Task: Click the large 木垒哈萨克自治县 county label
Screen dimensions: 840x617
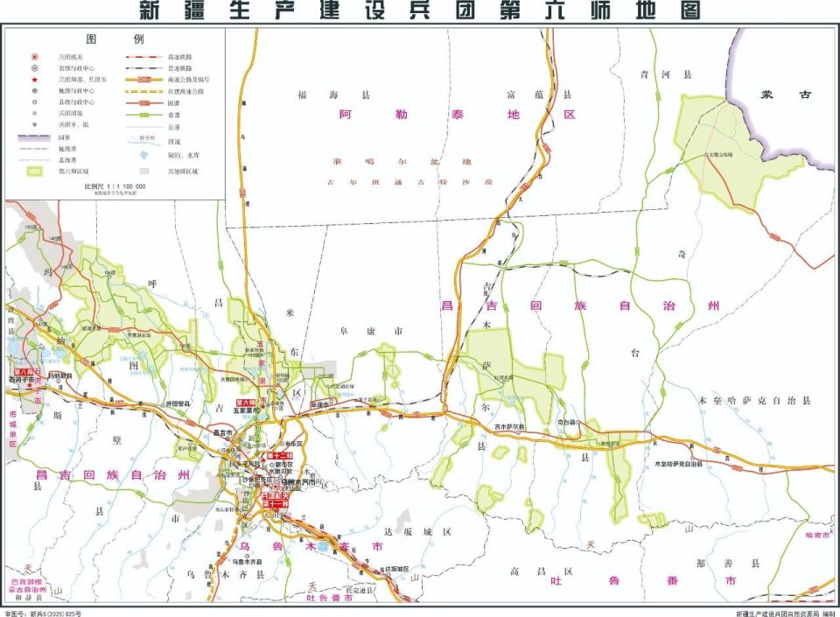Action: click(755, 401)
